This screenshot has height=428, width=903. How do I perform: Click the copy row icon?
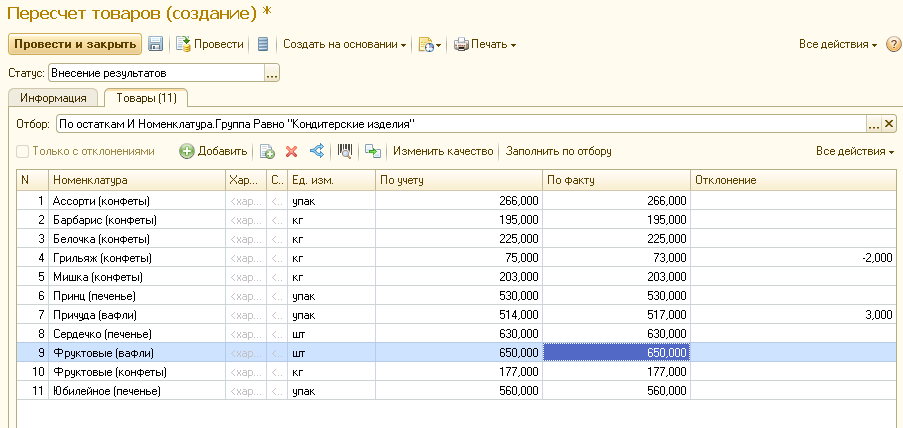coord(267,151)
